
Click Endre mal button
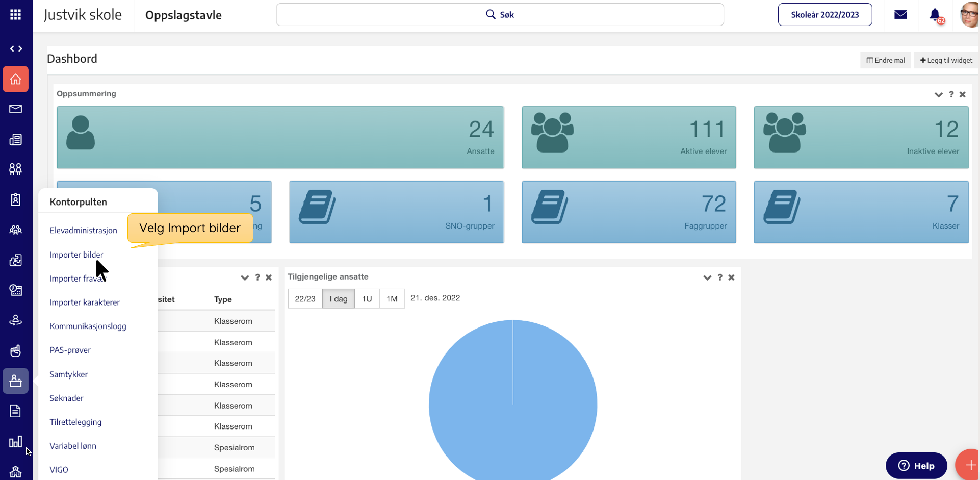pos(886,60)
